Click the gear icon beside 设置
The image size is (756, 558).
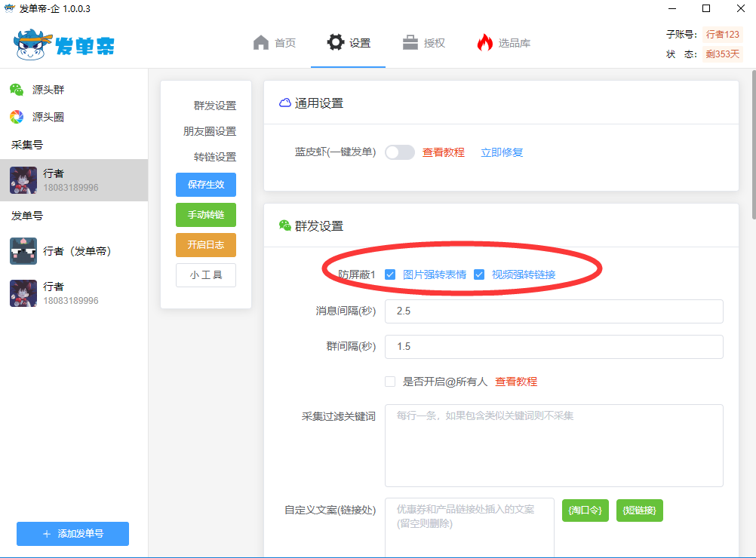click(336, 42)
